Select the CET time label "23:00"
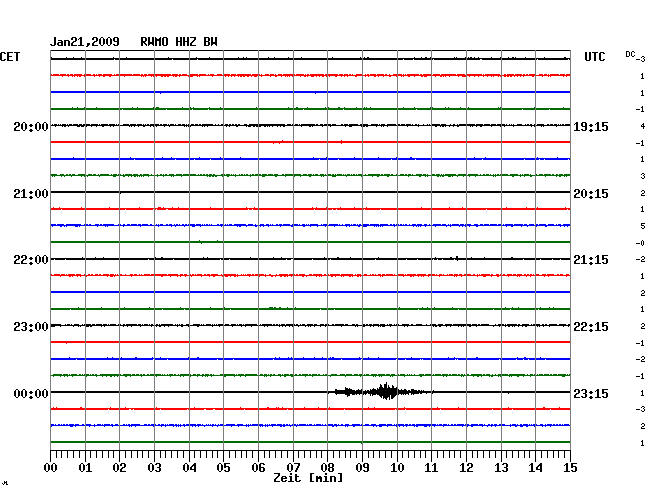 point(31,327)
